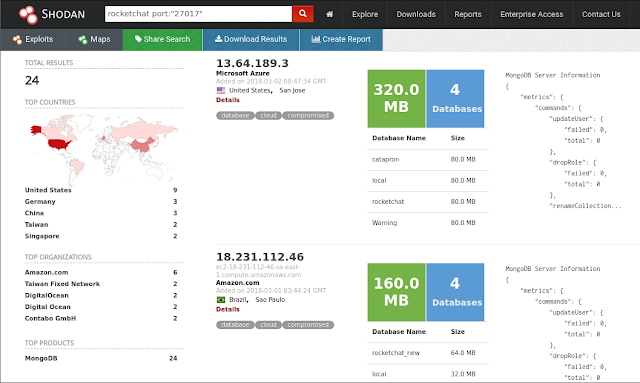Screen dimensions: 640x383
Task: Click the Shodan logo icon
Action: (x=28, y=14)
